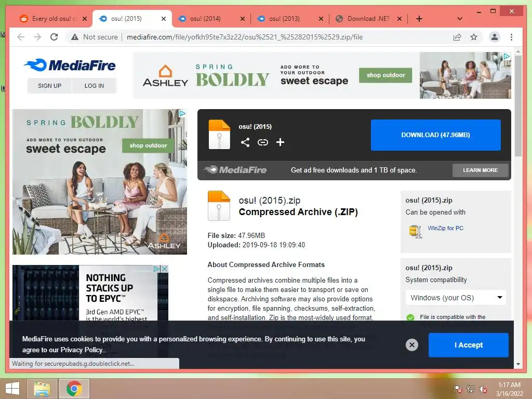Click the LOG IN button
532x399 pixels.
pos(95,86)
